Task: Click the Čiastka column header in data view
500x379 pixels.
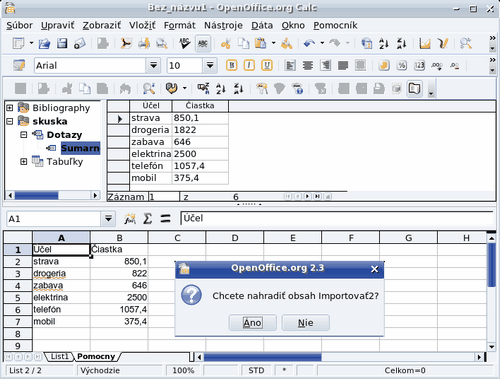Action: pos(200,106)
